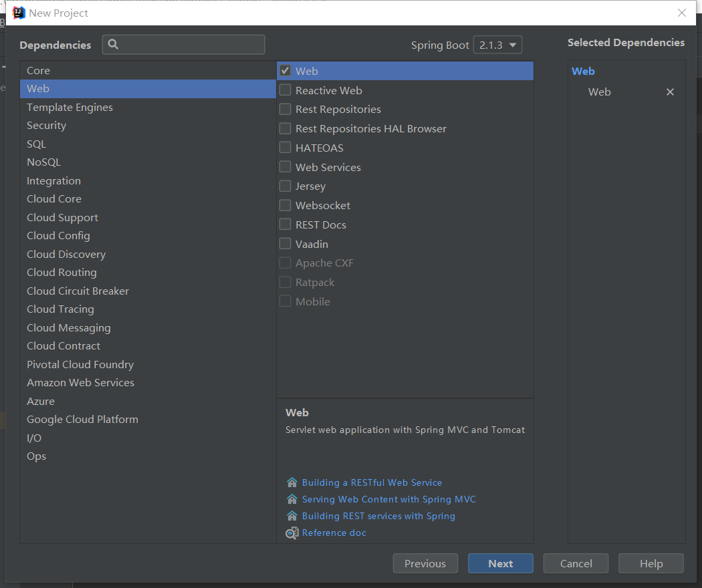Select the Cloud Tracing category

point(148,309)
